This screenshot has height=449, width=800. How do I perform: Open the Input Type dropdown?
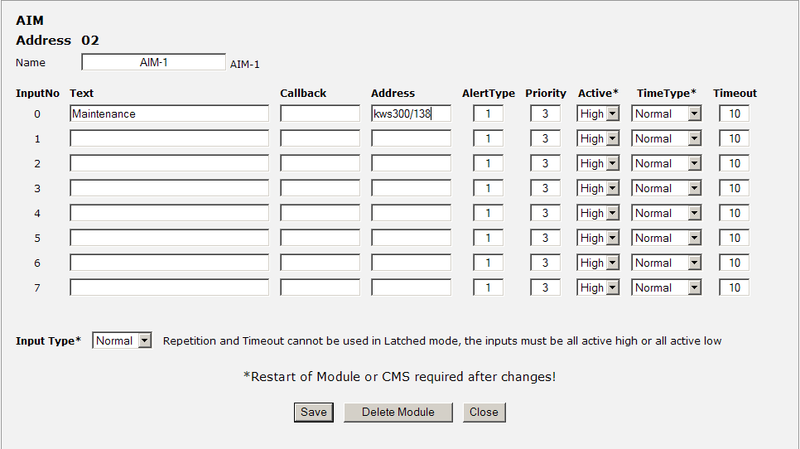[122, 341]
